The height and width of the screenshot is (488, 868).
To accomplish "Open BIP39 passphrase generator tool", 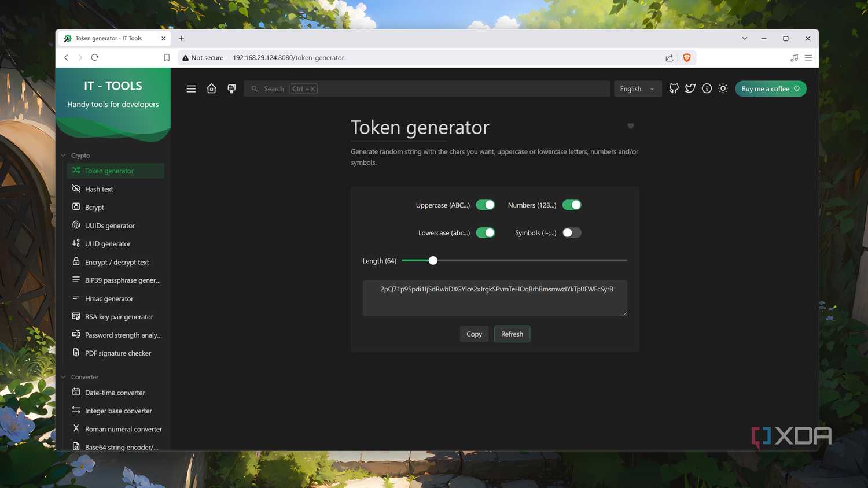I will pos(116,280).
